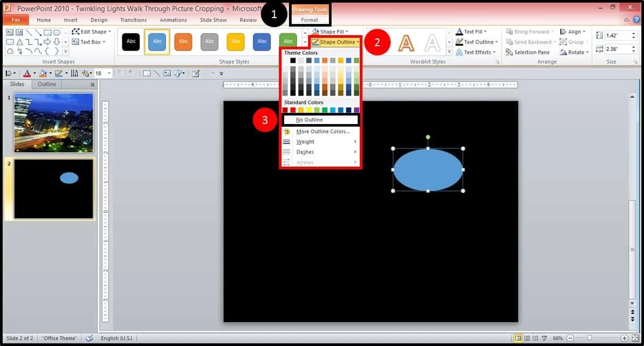Select slide 2 thumbnail with oval
The image size is (644, 346).
point(54,189)
